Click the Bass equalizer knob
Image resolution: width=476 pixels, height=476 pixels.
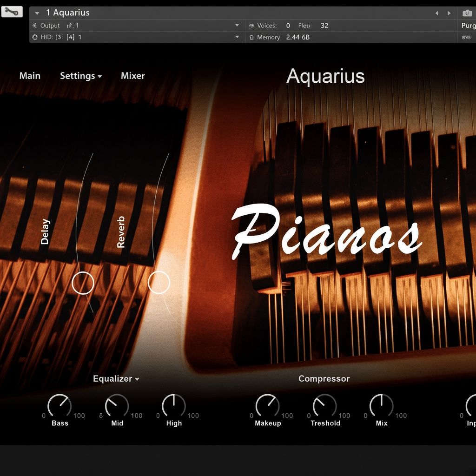coord(59,405)
